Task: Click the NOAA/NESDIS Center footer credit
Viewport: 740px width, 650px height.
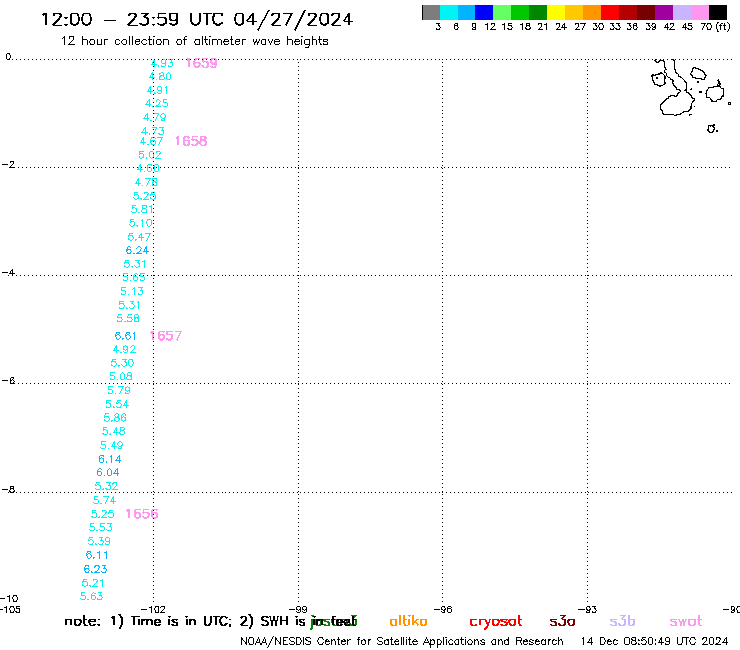Action: [x=402, y=642]
